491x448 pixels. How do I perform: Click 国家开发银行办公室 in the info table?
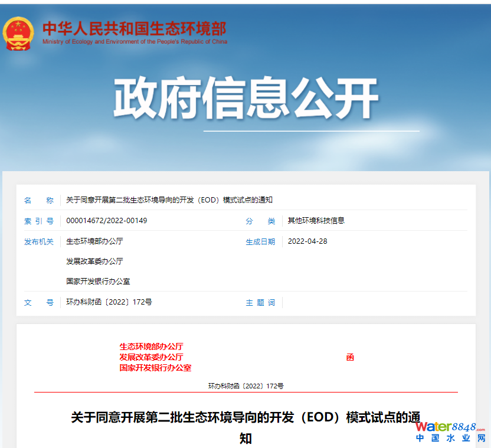point(98,282)
